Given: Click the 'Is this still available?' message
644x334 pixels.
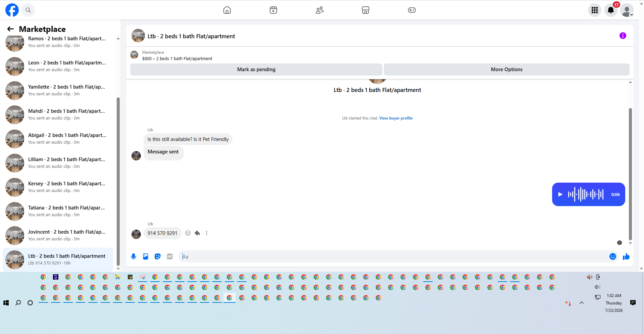Looking at the screenshot, I should [188, 139].
